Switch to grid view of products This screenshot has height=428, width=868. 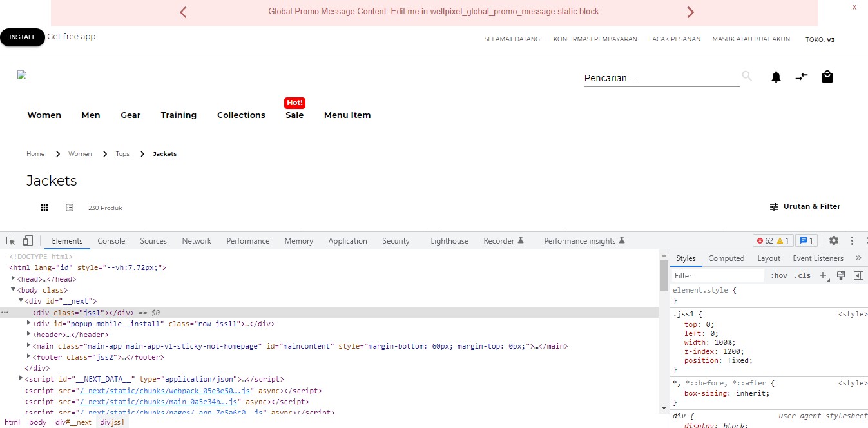tap(44, 208)
